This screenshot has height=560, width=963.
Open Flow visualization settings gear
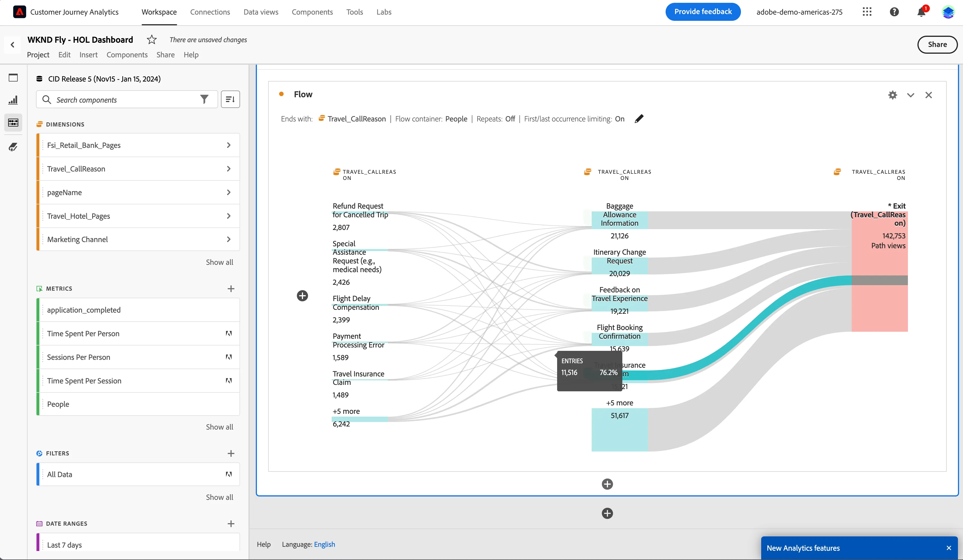892,95
